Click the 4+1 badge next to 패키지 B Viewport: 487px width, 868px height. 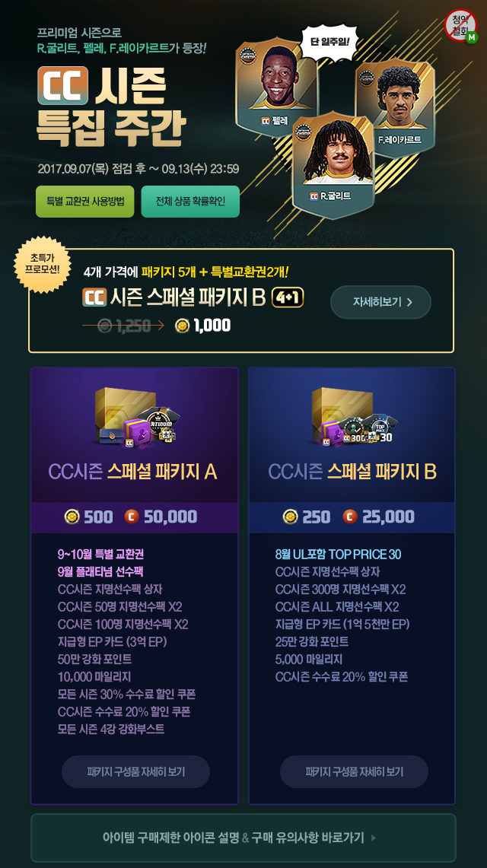pos(288,297)
